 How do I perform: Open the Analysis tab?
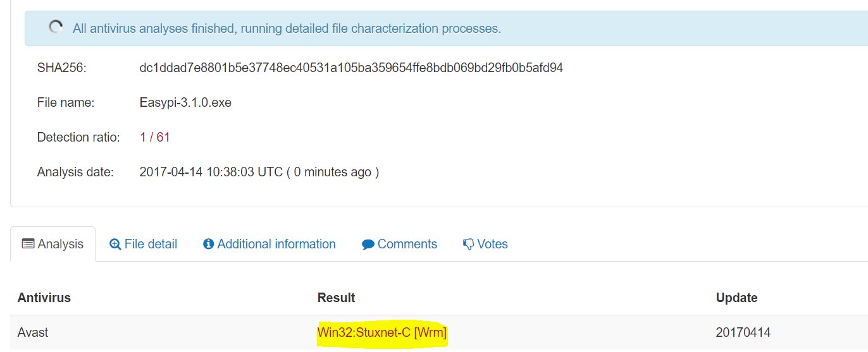(53, 244)
